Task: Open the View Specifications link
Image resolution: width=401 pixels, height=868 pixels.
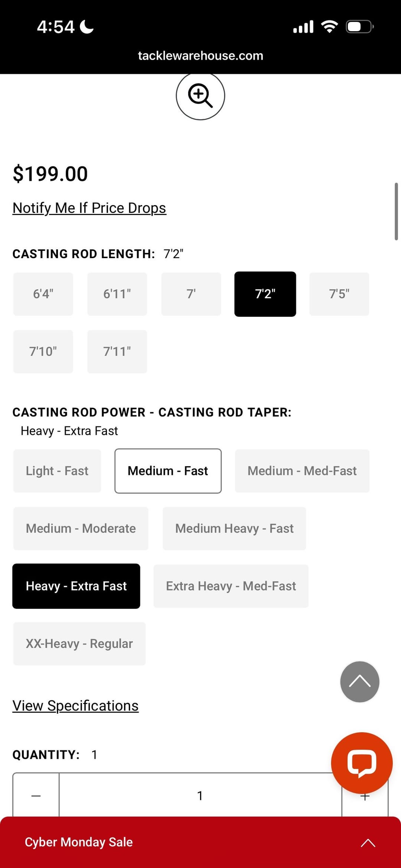Action: tap(75, 706)
